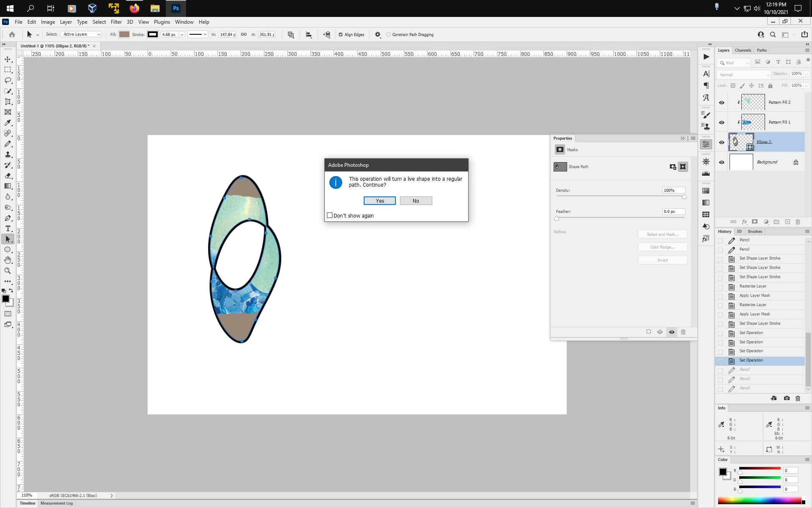
Task: Switch to the Channels tab
Action: point(743,50)
